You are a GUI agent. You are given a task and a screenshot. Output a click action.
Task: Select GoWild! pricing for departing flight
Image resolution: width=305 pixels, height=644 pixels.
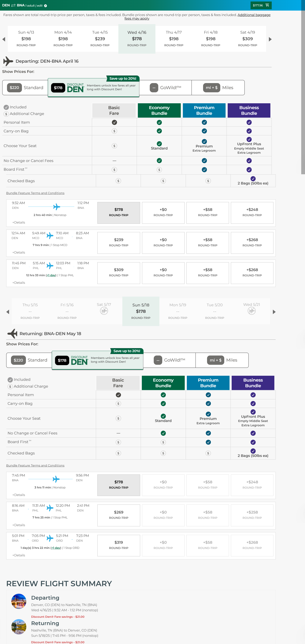click(x=165, y=88)
